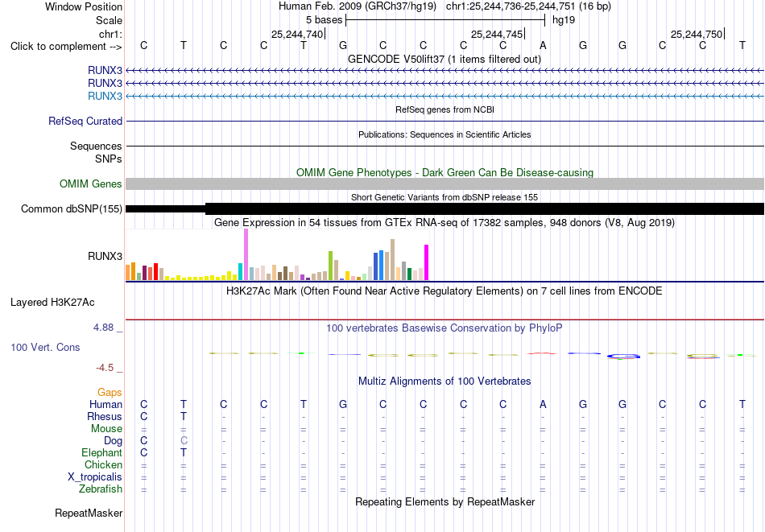Click the Common dbSNP(155) label

tap(72, 208)
